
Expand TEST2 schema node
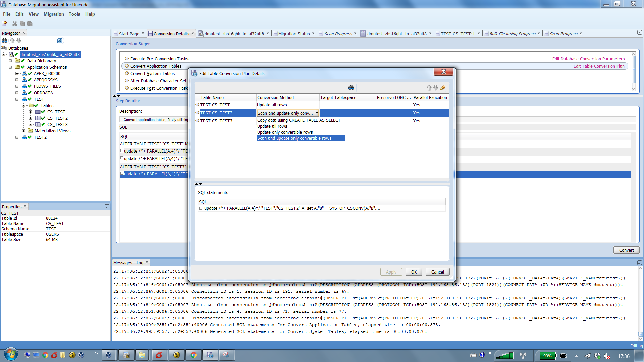(x=17, y=137)
